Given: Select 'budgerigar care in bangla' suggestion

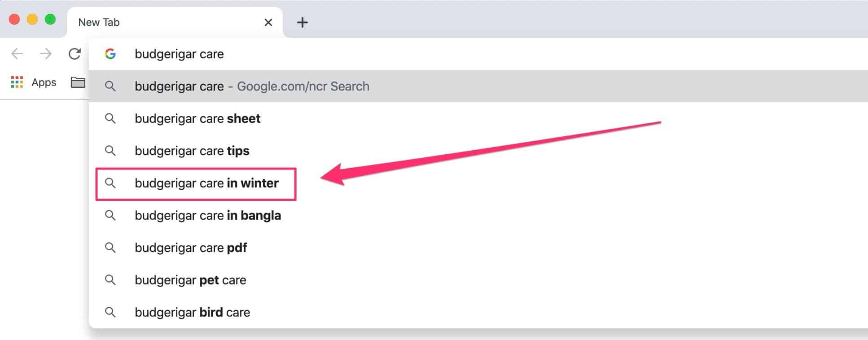Looking at the screenshot, I should 208,215.
